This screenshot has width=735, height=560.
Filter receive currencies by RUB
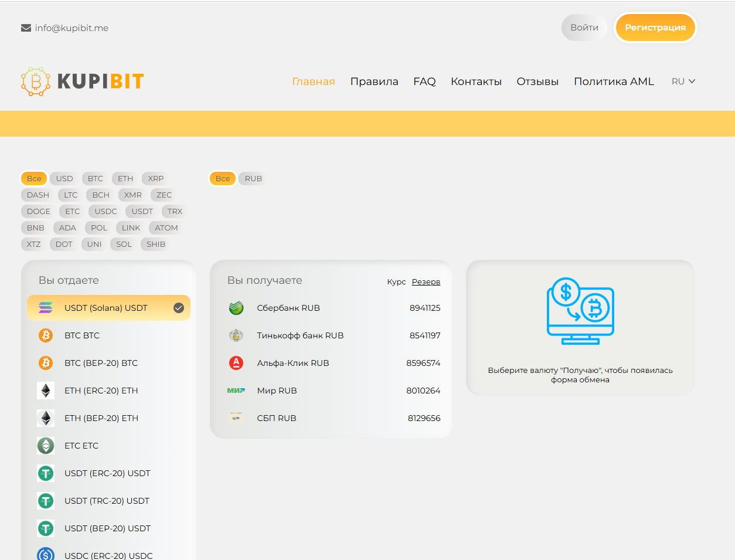pyautogui.click(x=253, y=179)
